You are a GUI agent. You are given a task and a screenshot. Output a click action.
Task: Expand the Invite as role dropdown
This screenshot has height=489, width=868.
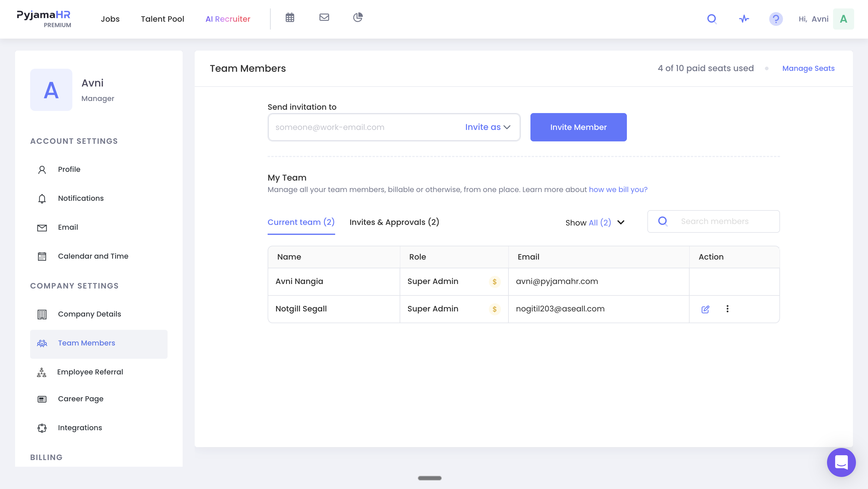point(488,127)
